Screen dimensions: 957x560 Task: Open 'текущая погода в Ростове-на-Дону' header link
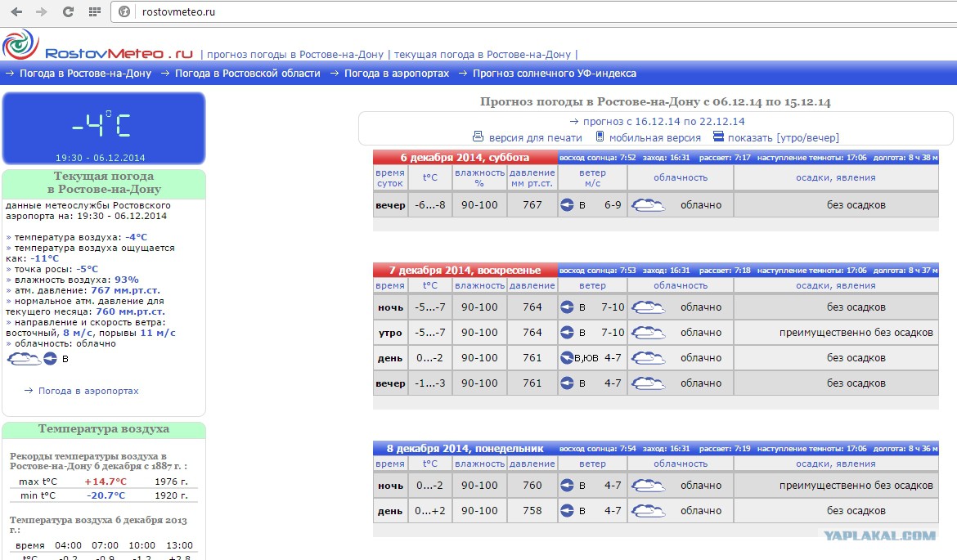[x=482, y=54]
